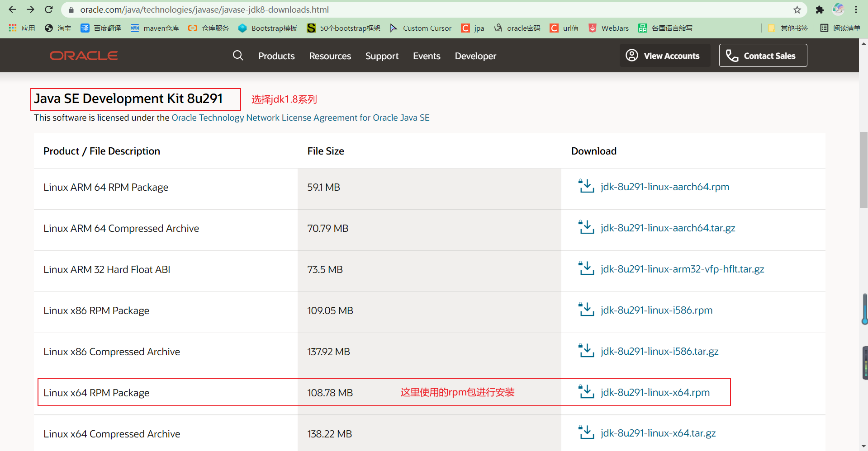868x451 pixels.
Task: Open the Events menu
Action: [x=427, y=56]
